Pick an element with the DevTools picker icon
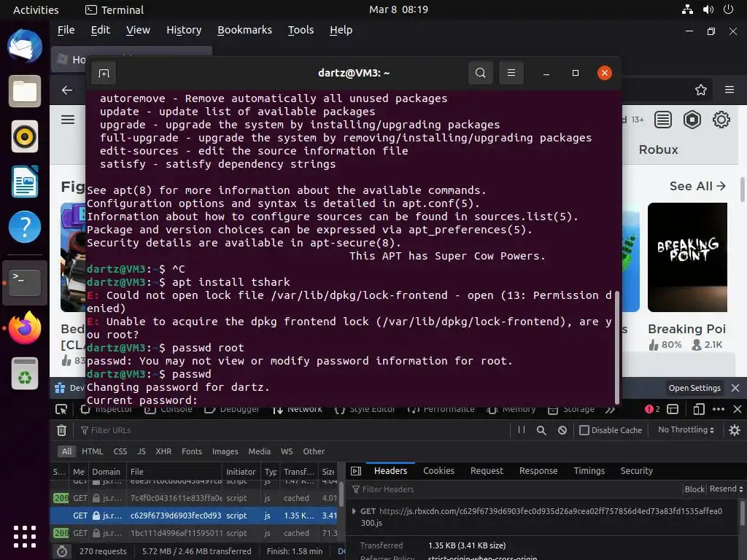 click(x=61, y=409)
